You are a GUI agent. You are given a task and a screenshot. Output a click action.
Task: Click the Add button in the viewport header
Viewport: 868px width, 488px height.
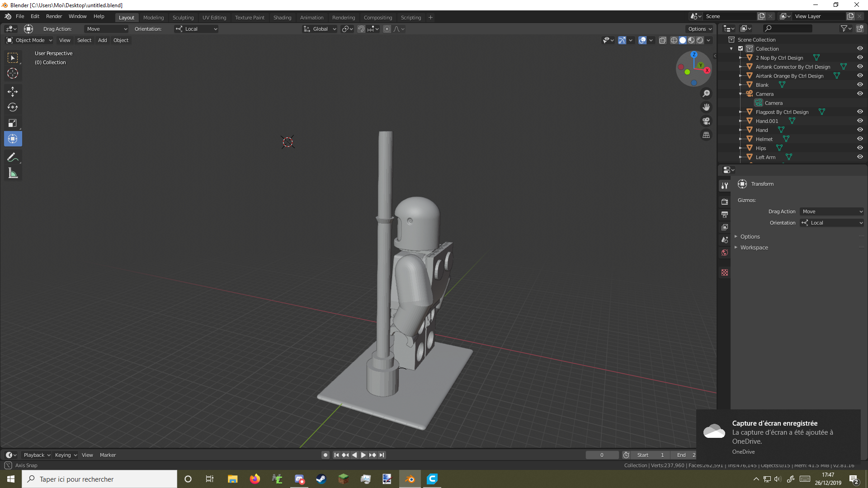[102, 40]
